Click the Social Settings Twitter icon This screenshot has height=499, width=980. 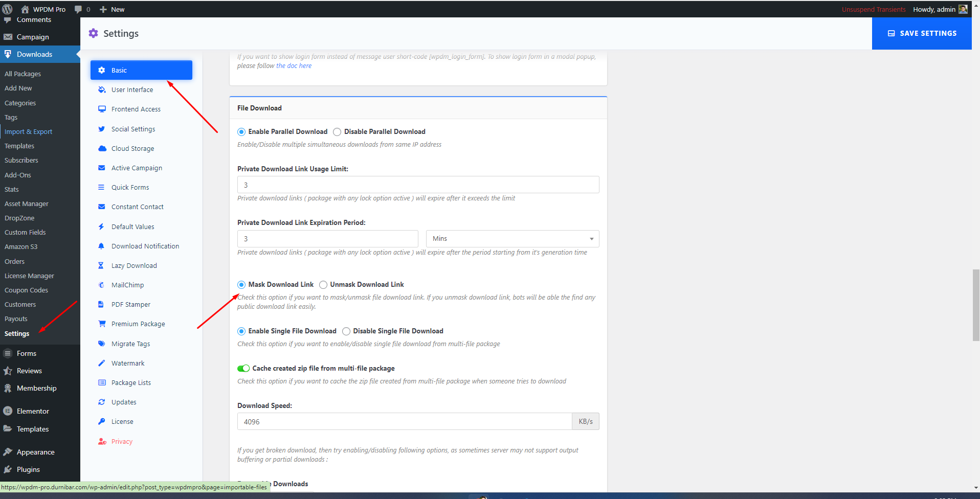coord(102,129)
